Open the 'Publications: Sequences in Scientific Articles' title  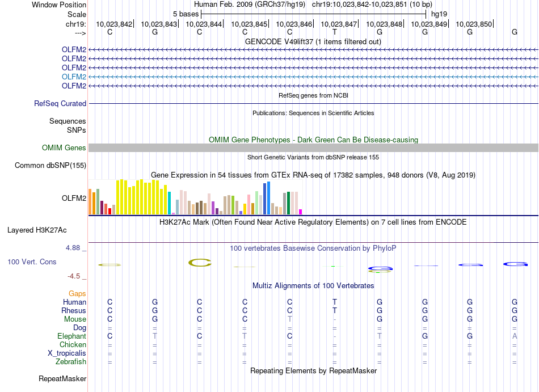pyautogui.click(x=313, y=113)
